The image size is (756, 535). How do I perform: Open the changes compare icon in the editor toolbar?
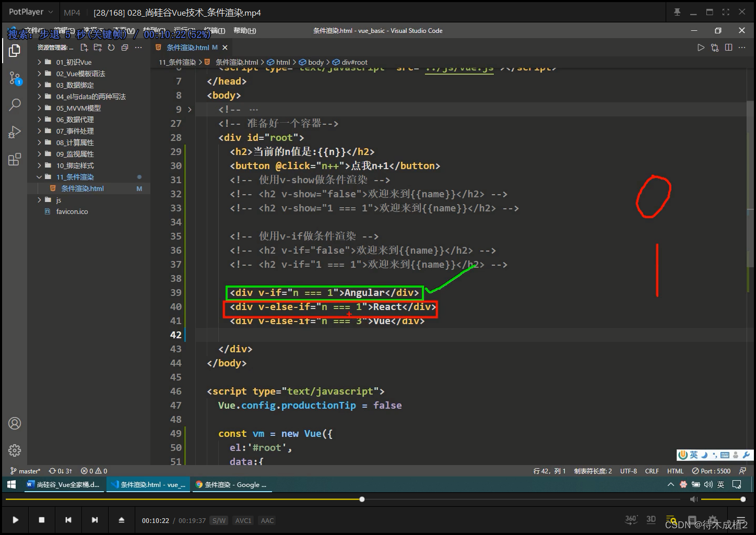point(715,47)
